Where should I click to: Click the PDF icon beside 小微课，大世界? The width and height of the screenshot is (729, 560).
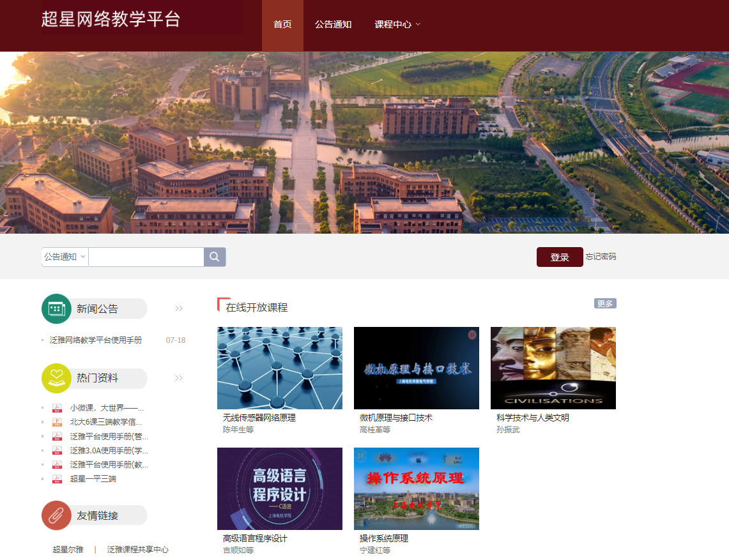pyautogui.click(x=57, y=408)
